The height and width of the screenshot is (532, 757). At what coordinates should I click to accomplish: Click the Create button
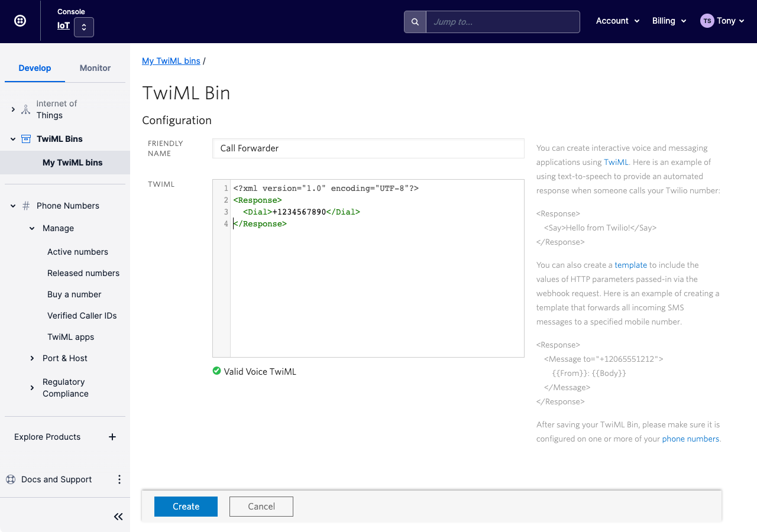point(186,507)
